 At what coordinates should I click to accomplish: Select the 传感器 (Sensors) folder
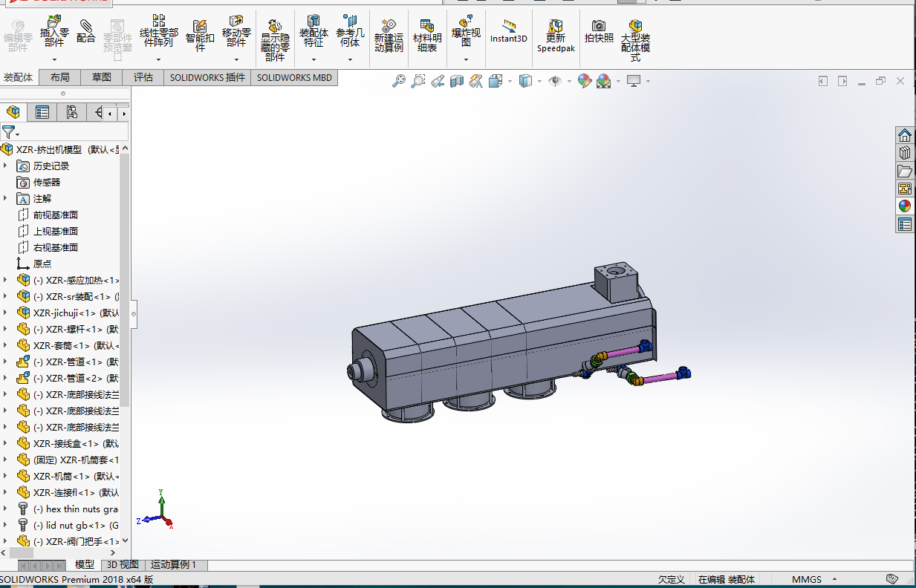pyautogui.click(x=47, y=182)
